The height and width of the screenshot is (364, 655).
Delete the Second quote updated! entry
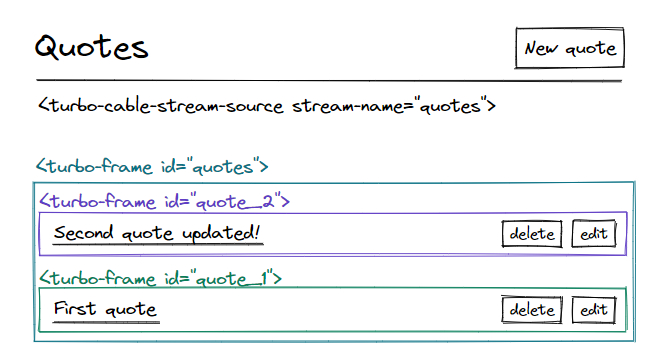click(532, 234)
